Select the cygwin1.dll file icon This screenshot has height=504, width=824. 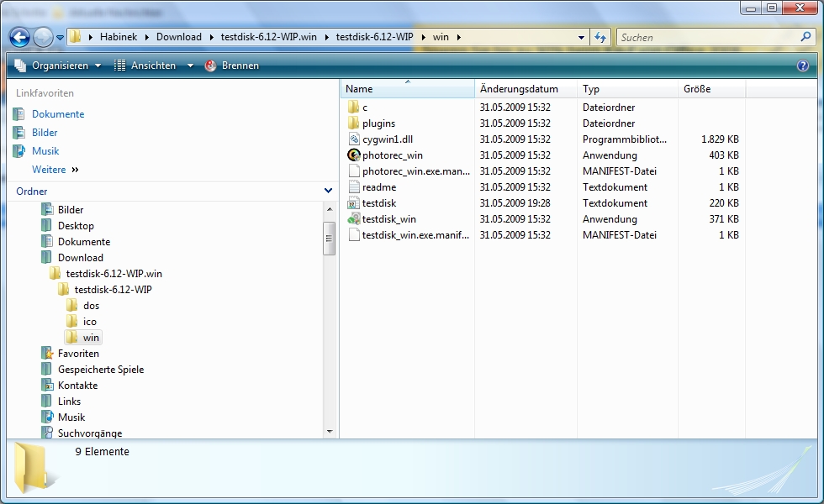coord(354,139)
